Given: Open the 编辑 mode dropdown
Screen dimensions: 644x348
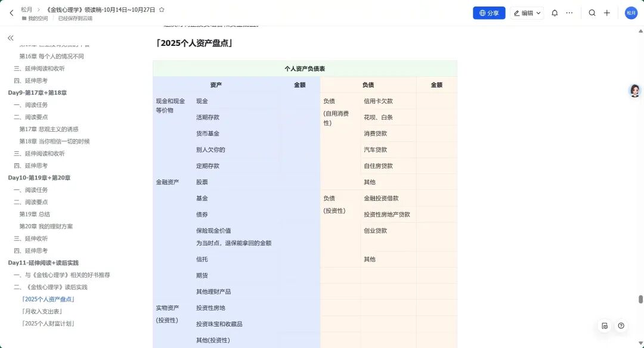Looking at the screenshot, I should coord(527,13).
